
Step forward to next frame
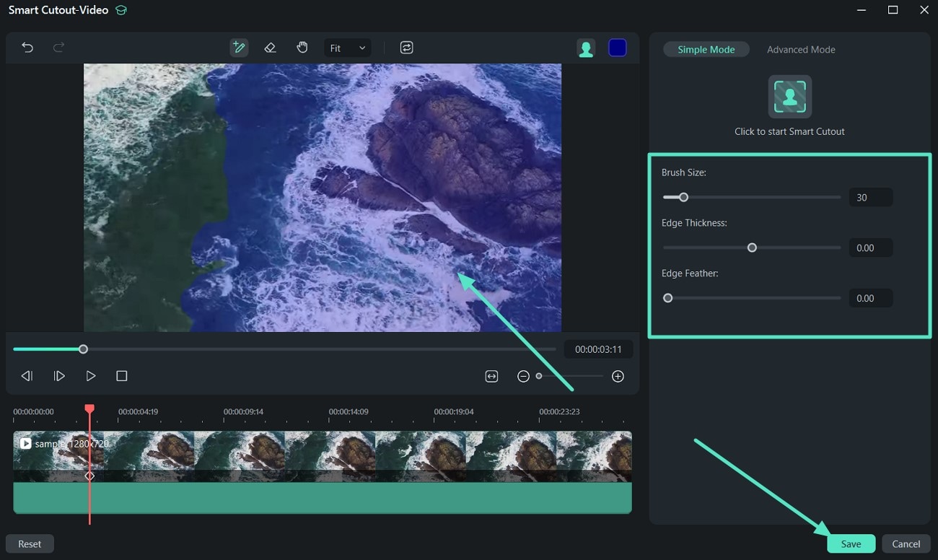[x=59, y=376]
